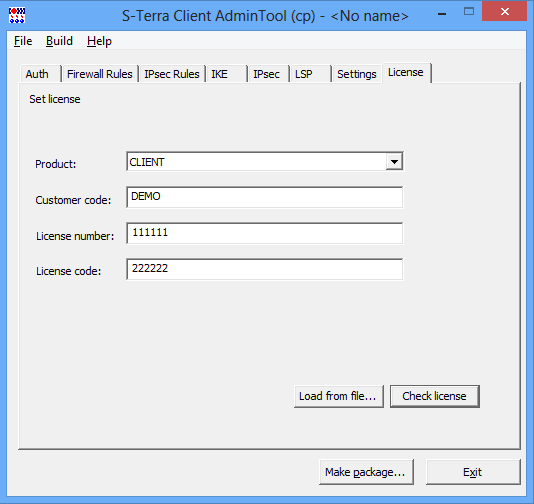
Task: Open the Build menu
Action: click(x=59, y=41)
